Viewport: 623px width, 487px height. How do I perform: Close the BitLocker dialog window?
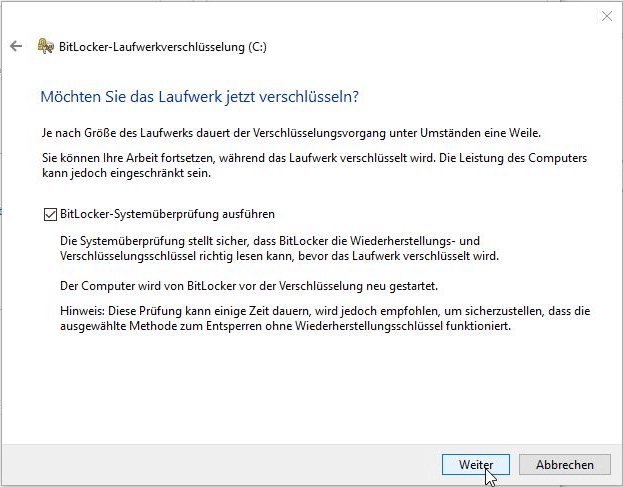(x=606, y=16)
